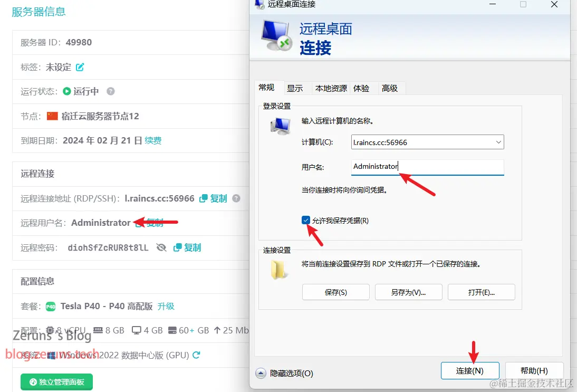Click the green 独立管理面板 button
577x392 pixels.
(56, 382)
